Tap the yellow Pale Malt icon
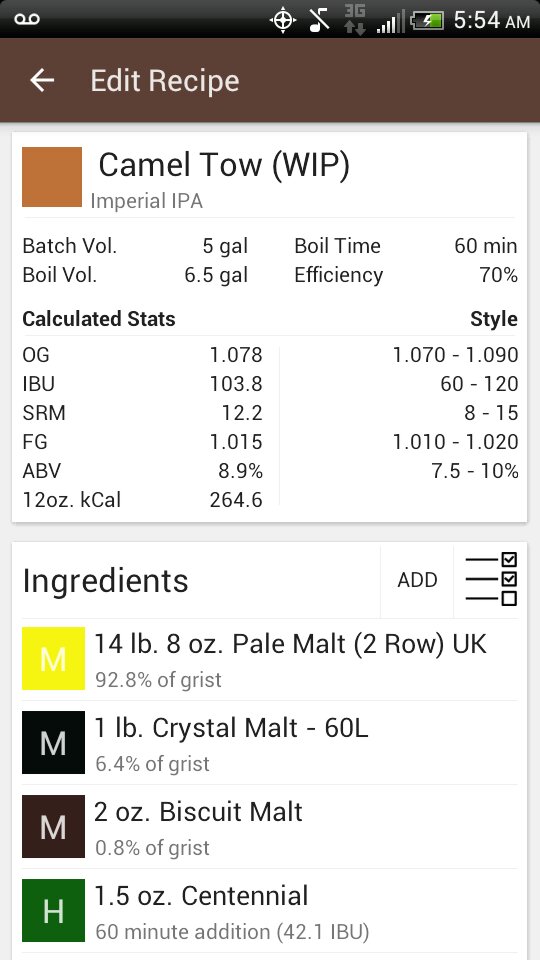The image size is (540, 960). (53, 658)
